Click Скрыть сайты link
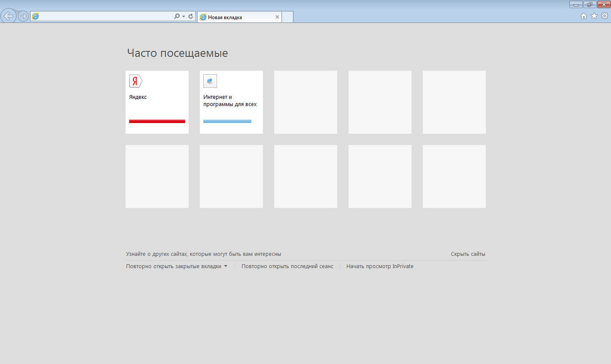The height and width of the screenshot is (364, 611). point(468,254)
